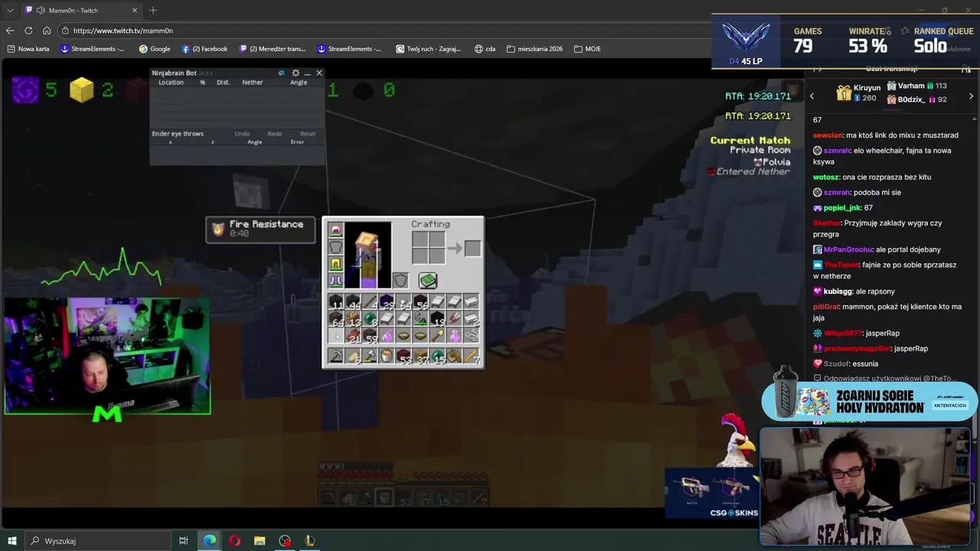Image resolution: width=980 pixels, height=551 pixels.
Task: Click the empty chestplate armor slot
Action: pyautogui.click(x=336, y=247)
